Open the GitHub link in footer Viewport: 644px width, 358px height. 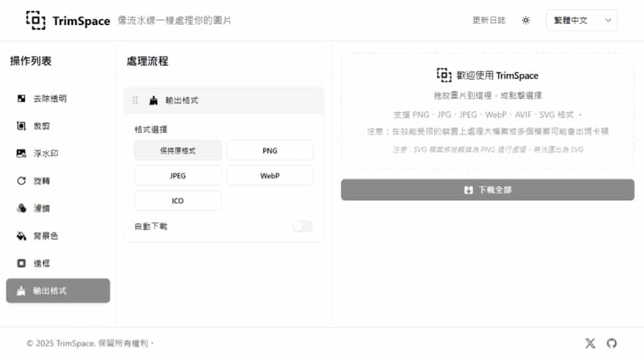[611, 343]
